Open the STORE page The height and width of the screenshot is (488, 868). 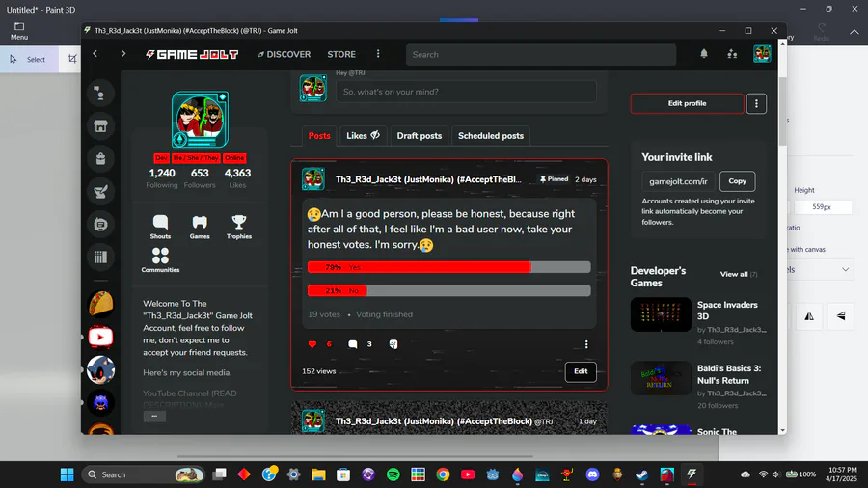[x=341, y=54]
